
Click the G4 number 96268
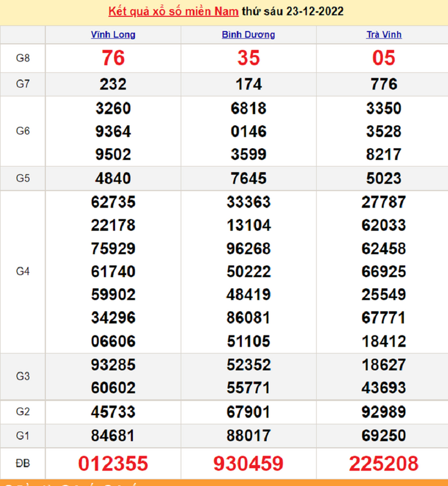(248, 248)
